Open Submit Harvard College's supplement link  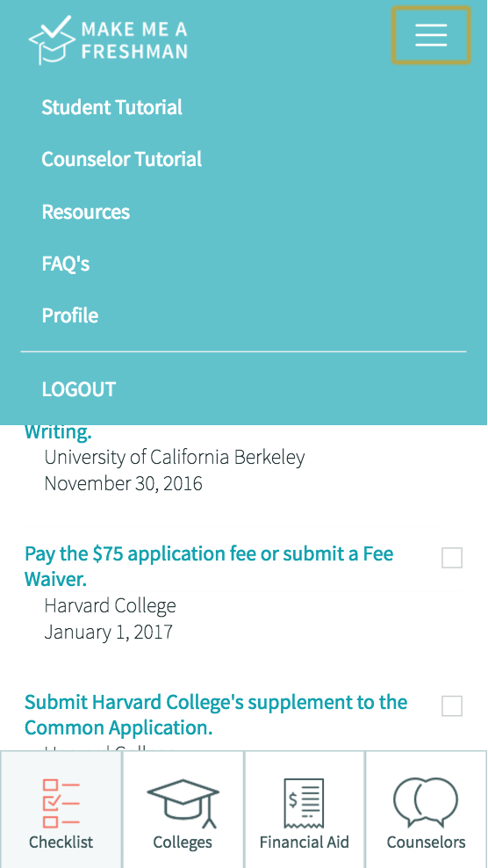tap(216, 714)
